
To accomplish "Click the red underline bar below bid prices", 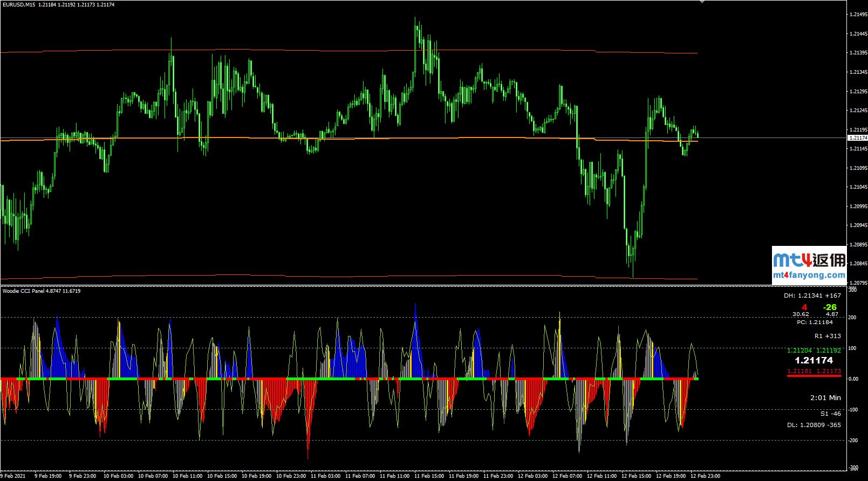I will [x=814, y=375].
